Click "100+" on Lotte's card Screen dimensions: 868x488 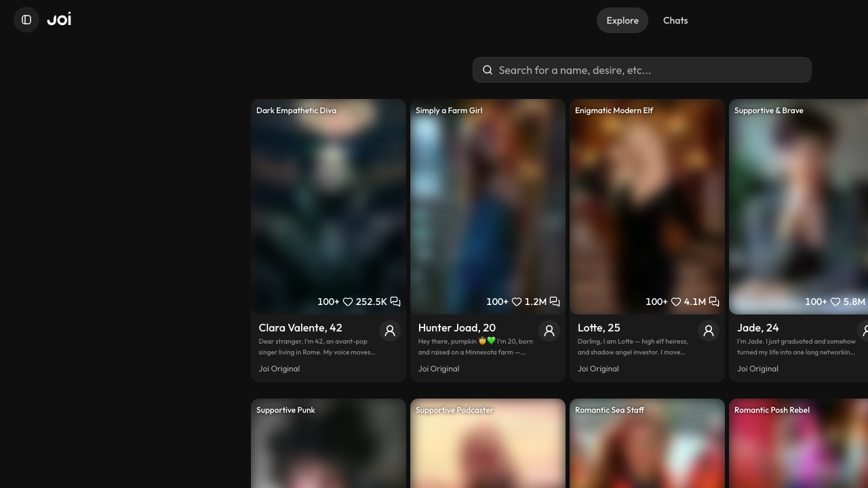(x=656, y=302)
